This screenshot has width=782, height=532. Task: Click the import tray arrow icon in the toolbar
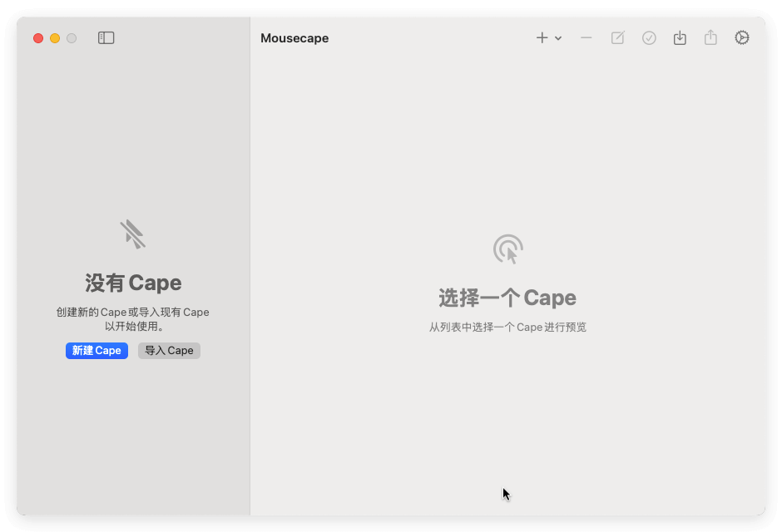point(680,38)
